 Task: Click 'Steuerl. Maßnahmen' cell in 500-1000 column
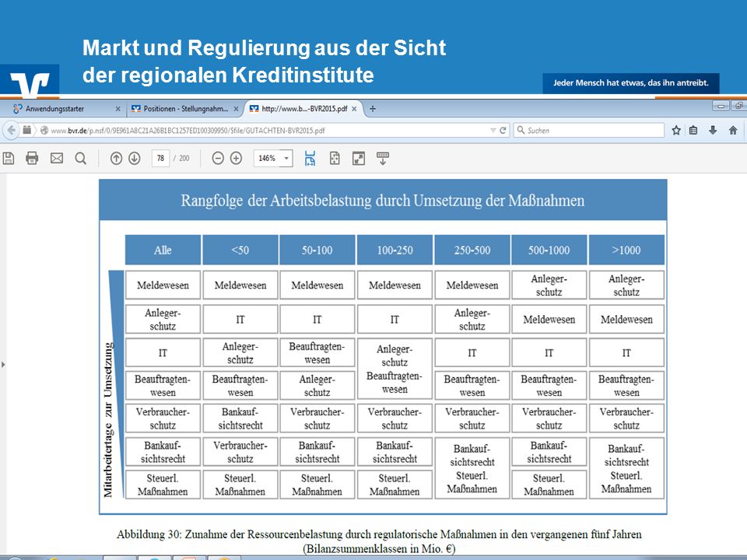549,485
